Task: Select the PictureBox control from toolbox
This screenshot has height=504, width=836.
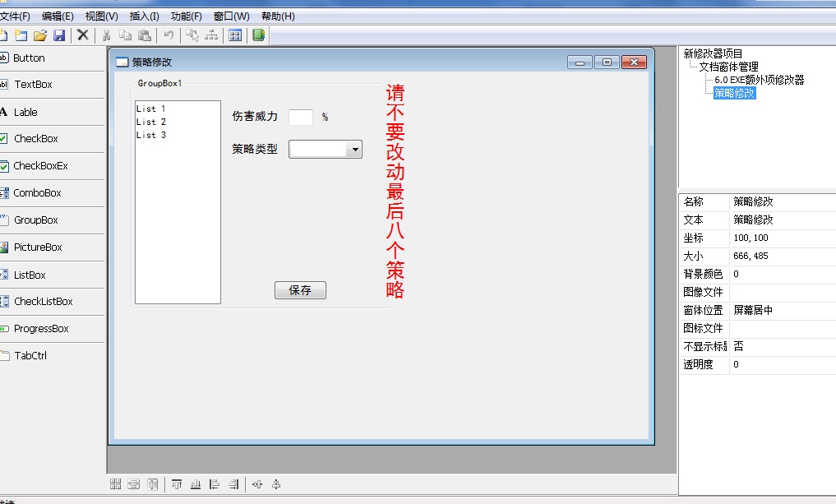Action: [x=53, y=247]
